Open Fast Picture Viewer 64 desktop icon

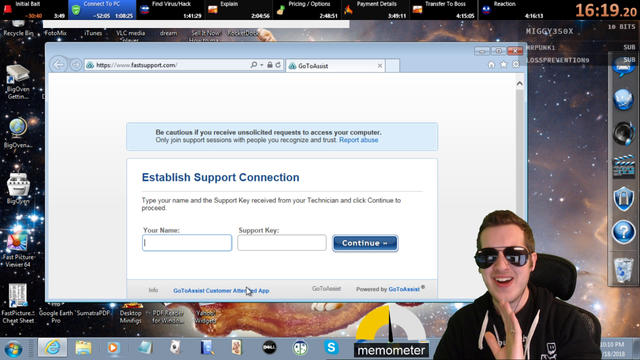click(x=18, y=249)
